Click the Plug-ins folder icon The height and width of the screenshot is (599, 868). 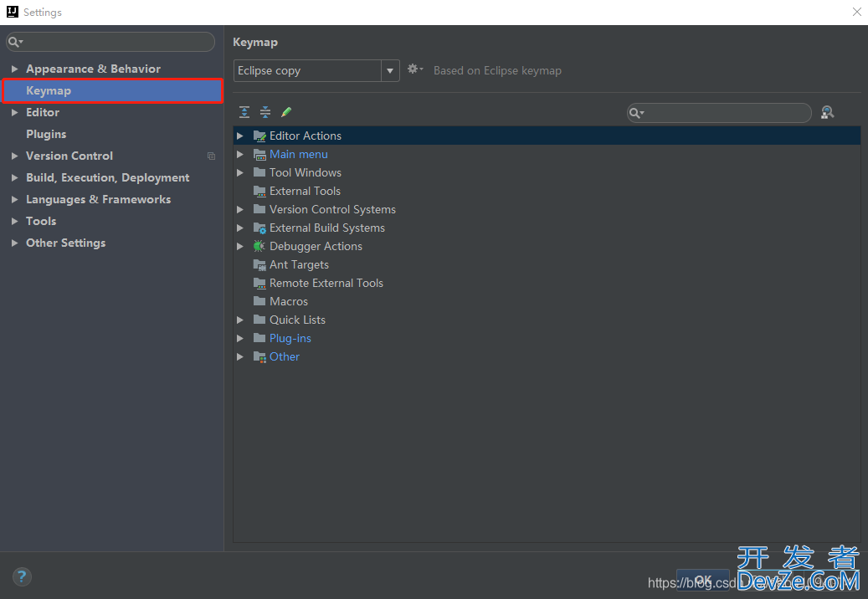click(x=259, y=338)
